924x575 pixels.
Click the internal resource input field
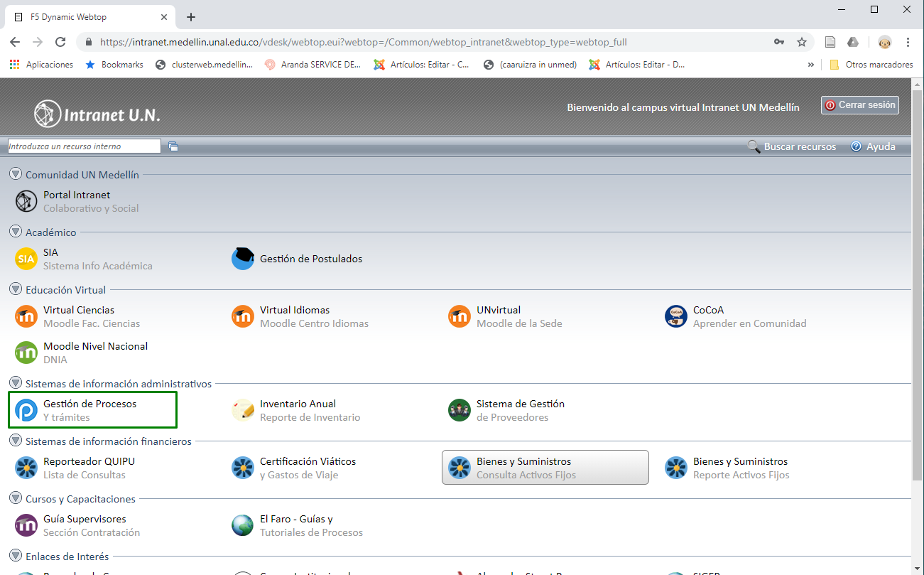(x=85, y=146)
